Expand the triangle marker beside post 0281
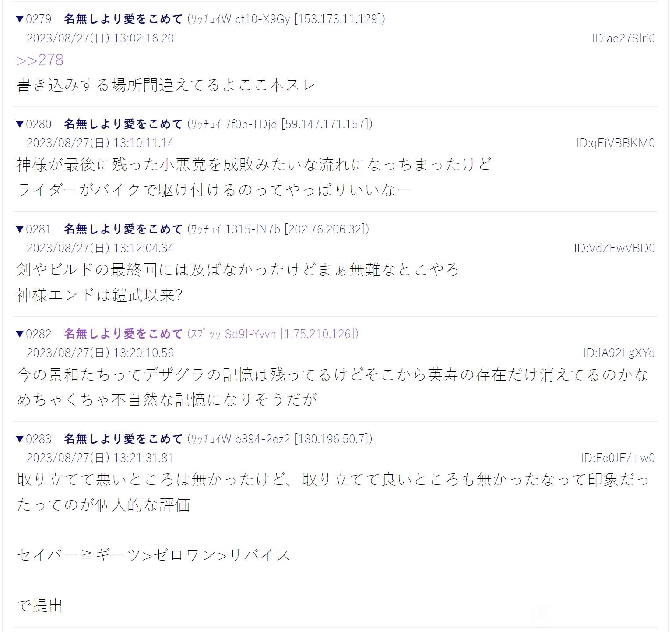 (20, 229)
